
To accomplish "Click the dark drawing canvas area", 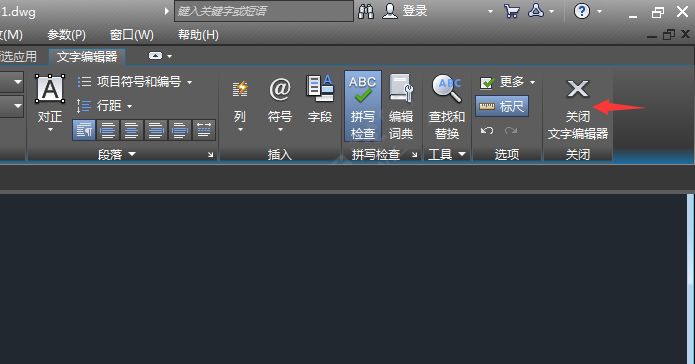I will [344, 279].
